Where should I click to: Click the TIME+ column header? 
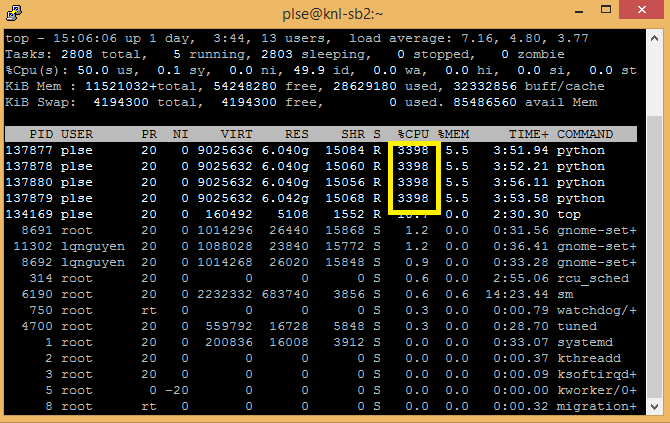(x=529, y=134)
